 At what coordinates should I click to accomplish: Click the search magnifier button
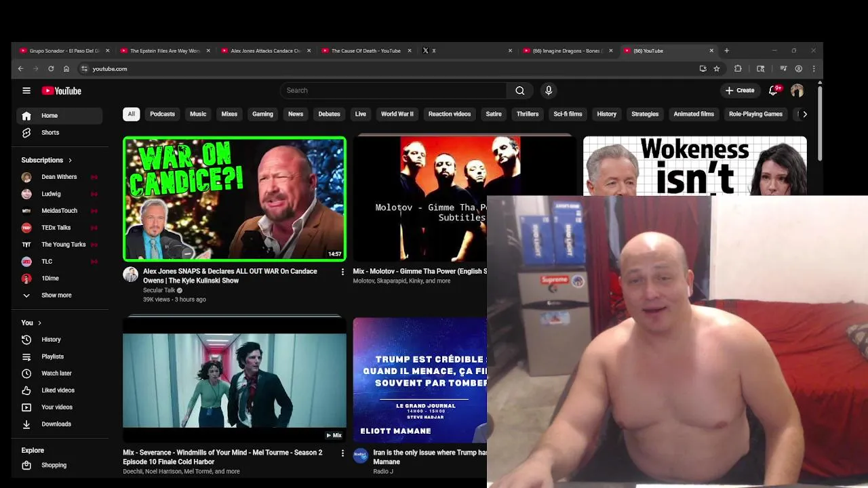(x=519, y=90)
